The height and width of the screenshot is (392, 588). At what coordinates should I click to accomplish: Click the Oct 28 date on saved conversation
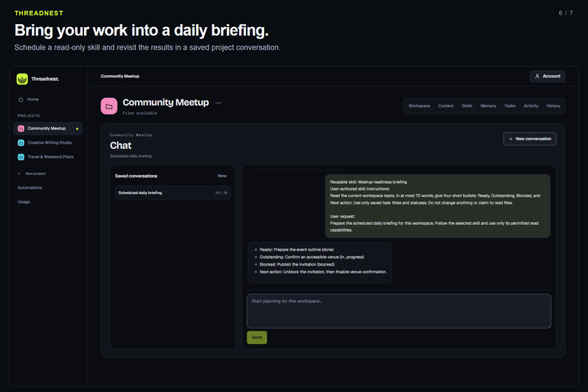[x=221, y=193]
